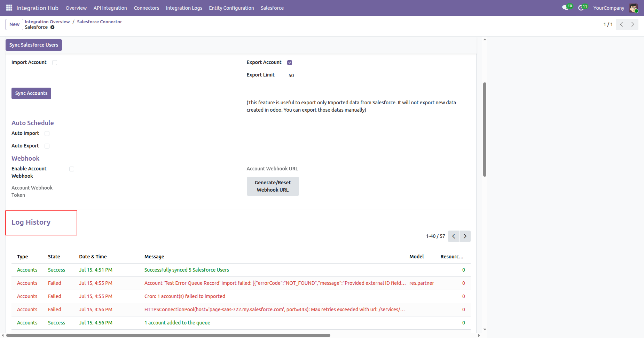This screenshot has width=644, height=338.
Task: Click horizontal scrollbar right arrow
Action: 479,336
